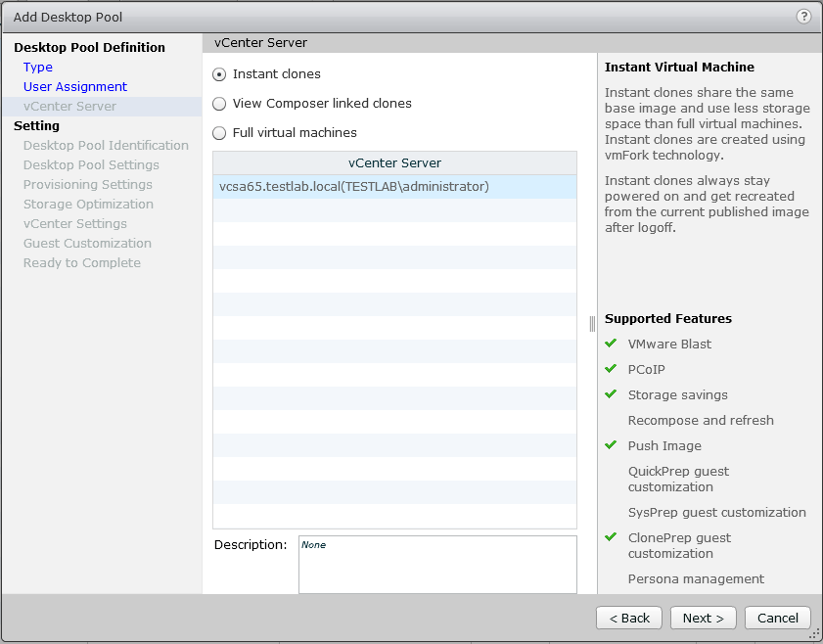Click the Storage savings green checkmark
823x644 pixels.
tap(611, 394)
